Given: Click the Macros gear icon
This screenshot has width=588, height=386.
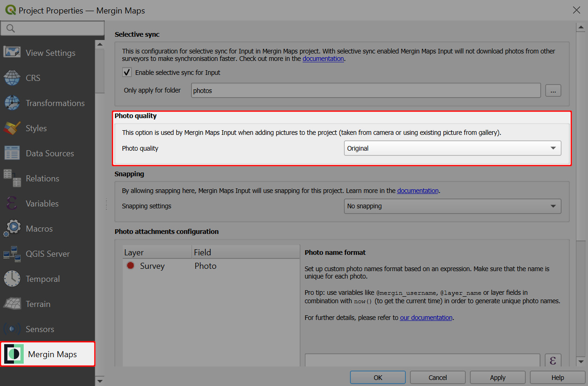Looking at the screenshot, I should [x=12, y=228].
